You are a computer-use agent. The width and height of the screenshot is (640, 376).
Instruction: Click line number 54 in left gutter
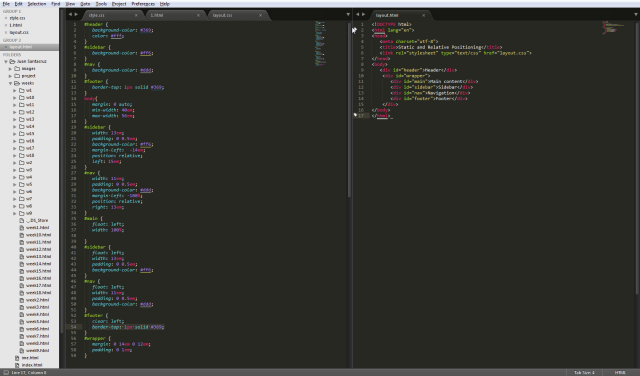tap(74, 327)
